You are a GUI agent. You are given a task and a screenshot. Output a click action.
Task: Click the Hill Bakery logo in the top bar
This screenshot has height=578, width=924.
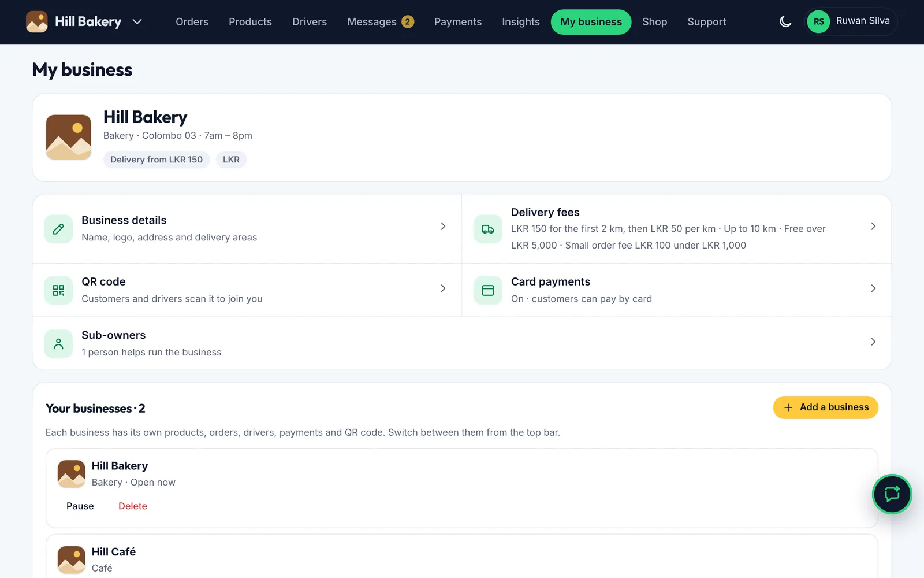pos(37,22)
